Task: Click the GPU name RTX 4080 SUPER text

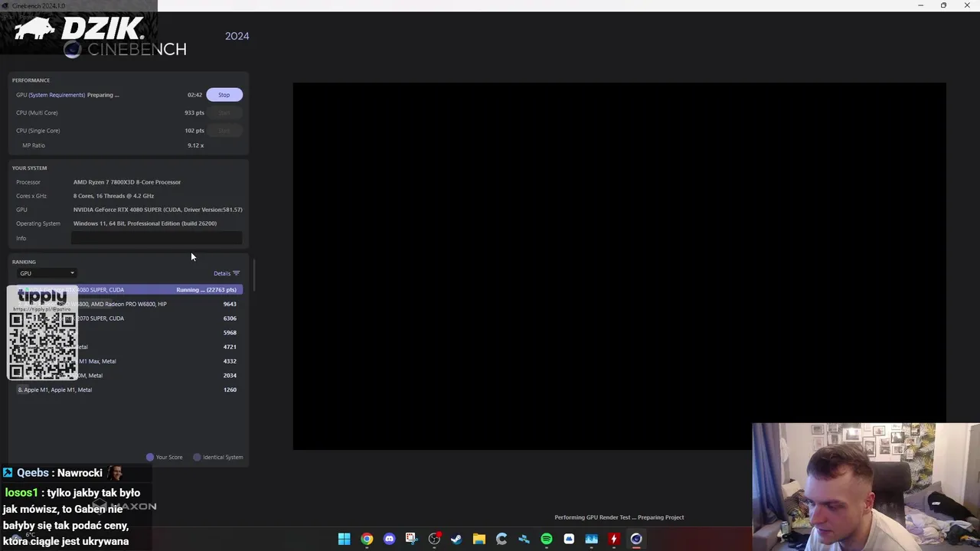Action: coord(158,210)
